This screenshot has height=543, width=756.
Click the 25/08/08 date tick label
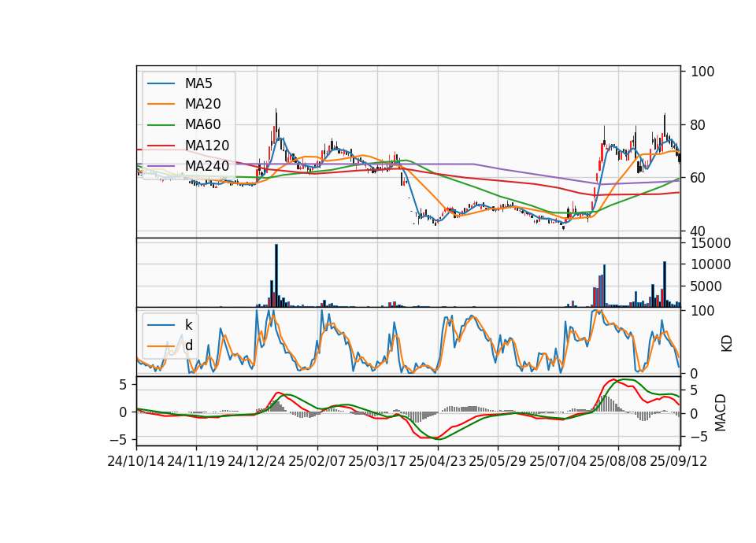618,461
